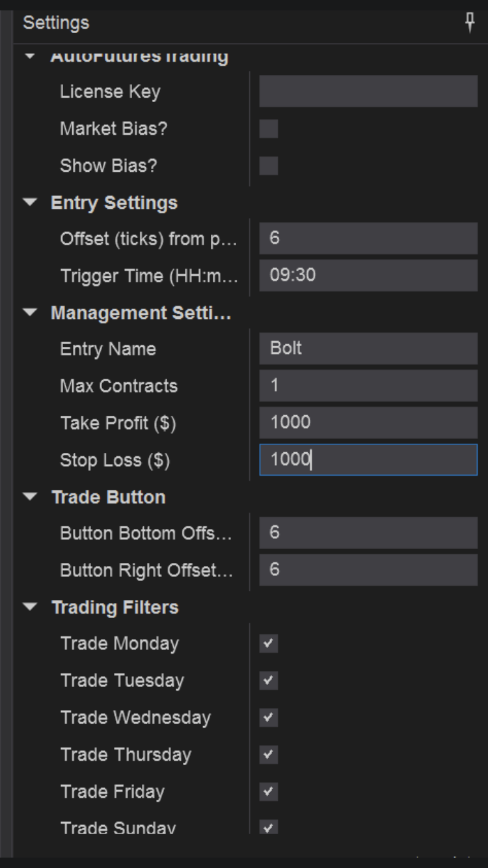The width and height of the screenshot is (488, 868).
Task: Uncheck the Trade Wednesday checkbox
Action: (x=269, y=718)
